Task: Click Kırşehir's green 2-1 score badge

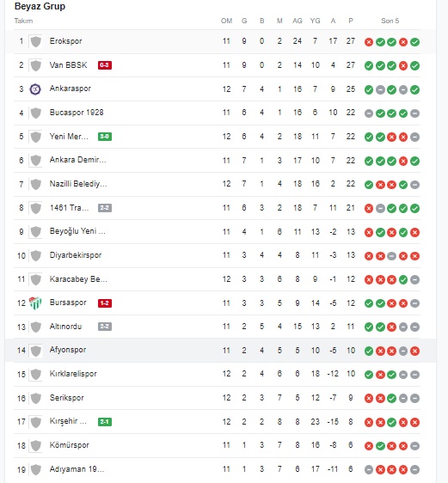Action: pos(105,422)
